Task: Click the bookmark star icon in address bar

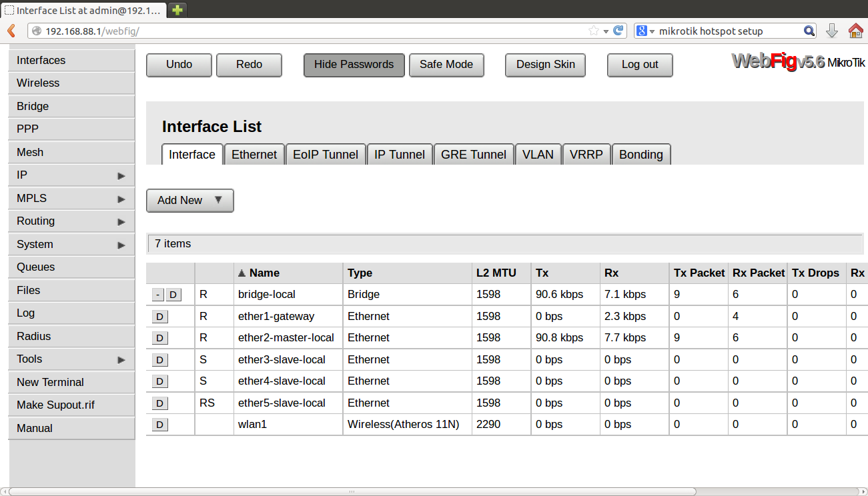Action: (594, 31)
